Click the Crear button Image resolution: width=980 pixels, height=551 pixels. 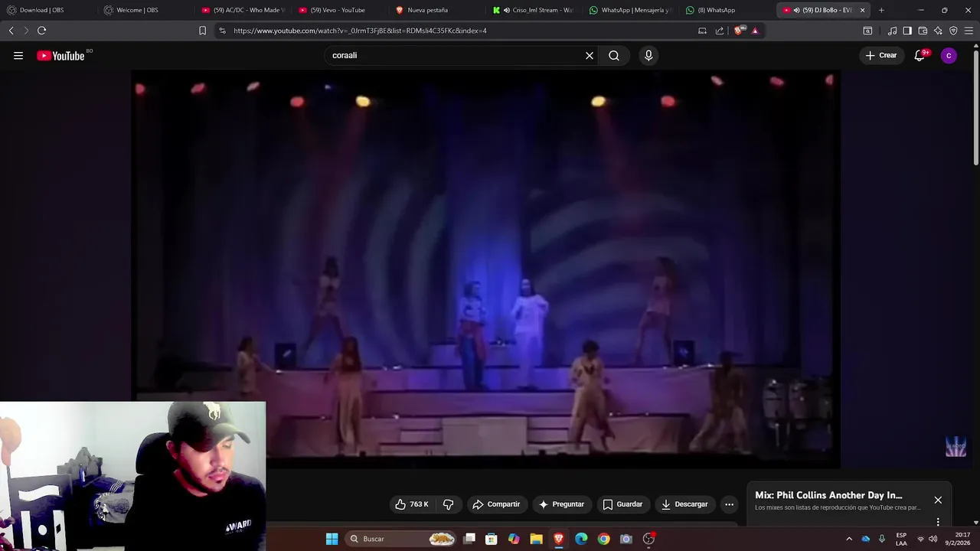[x=880, y=55]
